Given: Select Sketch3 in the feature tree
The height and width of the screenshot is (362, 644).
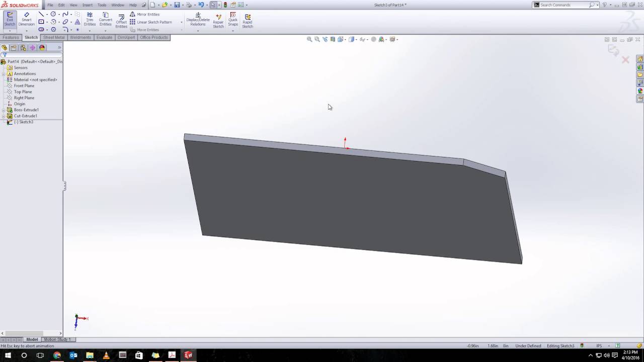Looking at the screenshot, I should pyautogui.click(x=23, y=122).
